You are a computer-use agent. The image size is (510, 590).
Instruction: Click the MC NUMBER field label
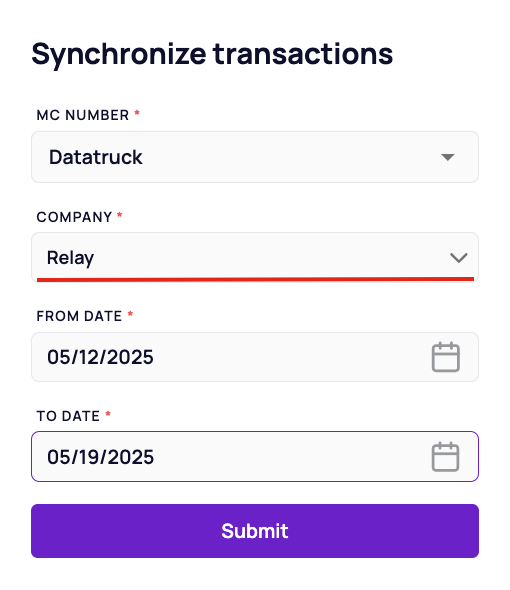pyautogui.click(x=83, y=115)
